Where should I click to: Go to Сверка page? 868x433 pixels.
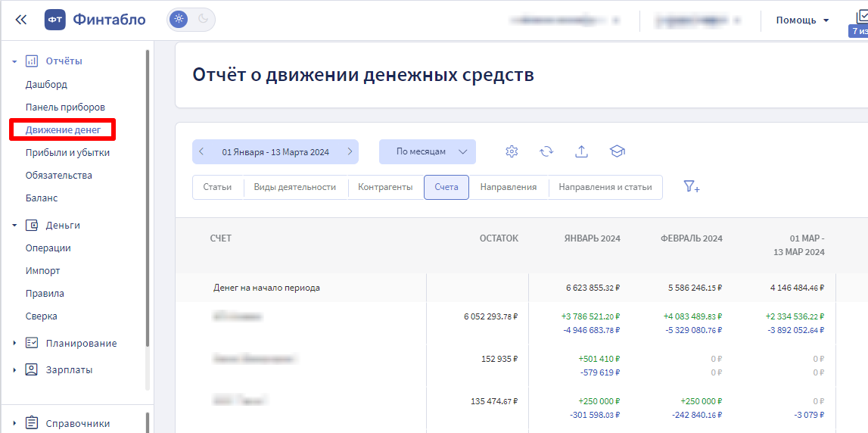42,316
